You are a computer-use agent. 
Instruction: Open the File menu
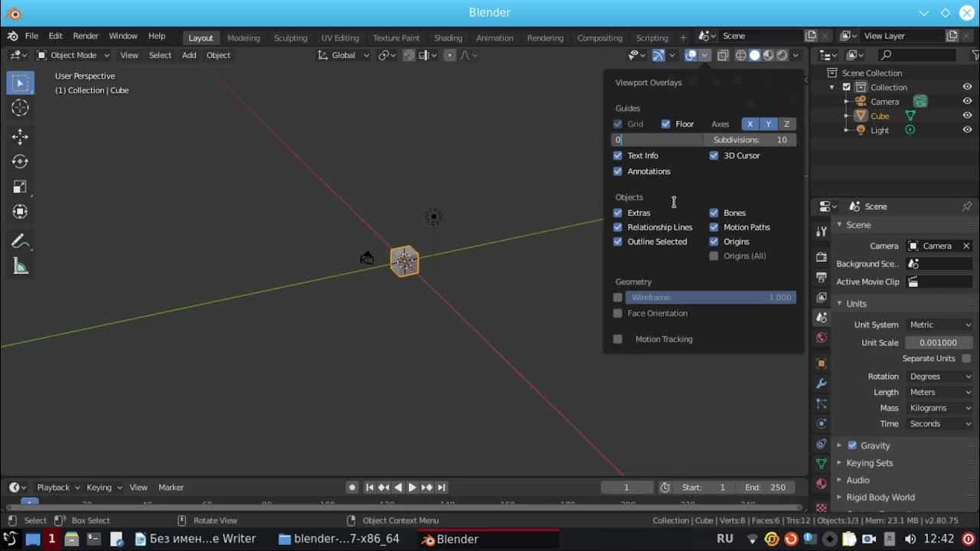pos(31,36)
